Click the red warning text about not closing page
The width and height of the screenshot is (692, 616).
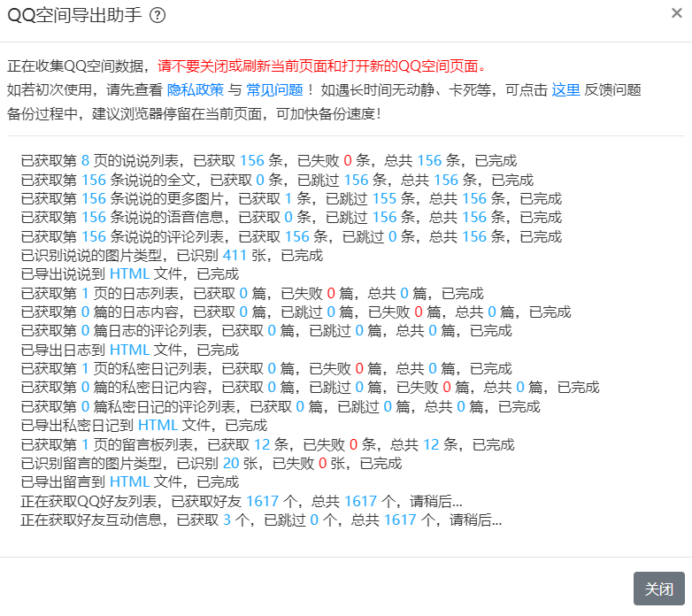tap(322, 66)
